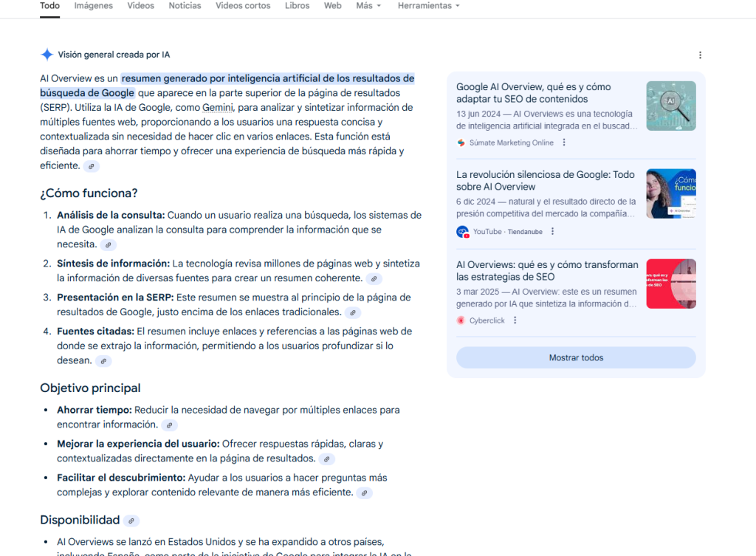Image resolution: width=756 pixels, height=556 pixels.
Task: Click the '¿Cómo funciona?' heading
Action: [89, 193]
